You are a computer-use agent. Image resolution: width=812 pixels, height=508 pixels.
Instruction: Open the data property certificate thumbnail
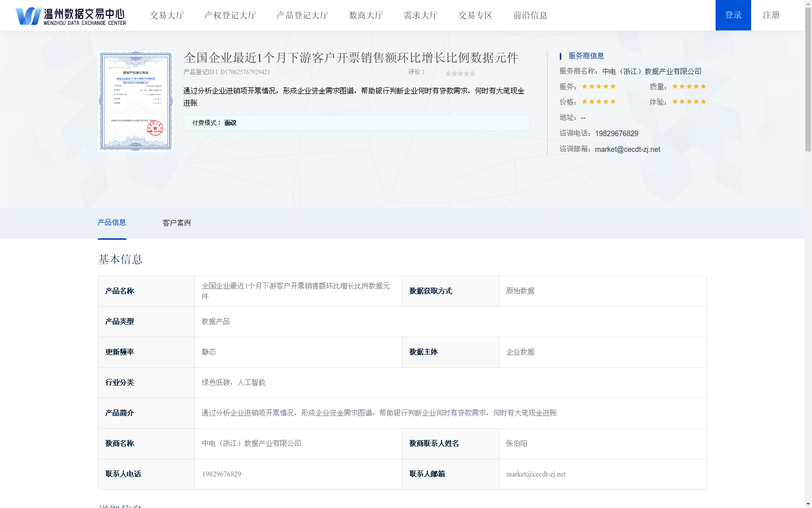pos(136,101)
